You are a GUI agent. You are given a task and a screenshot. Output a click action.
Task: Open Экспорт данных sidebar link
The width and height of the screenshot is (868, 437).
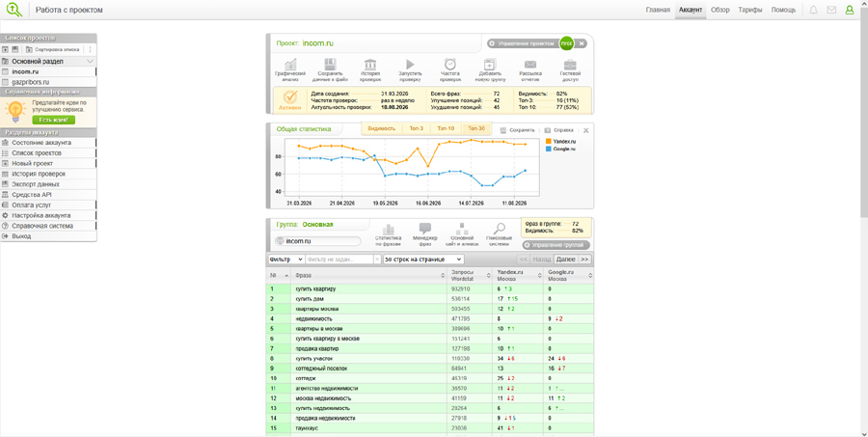49,184
